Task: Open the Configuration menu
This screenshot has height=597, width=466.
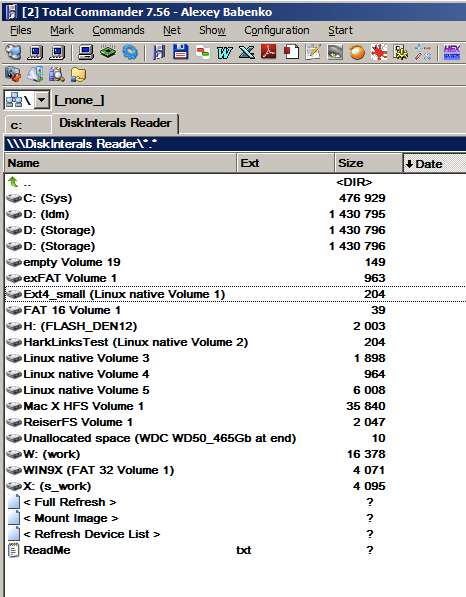Action: click(277, 30)
